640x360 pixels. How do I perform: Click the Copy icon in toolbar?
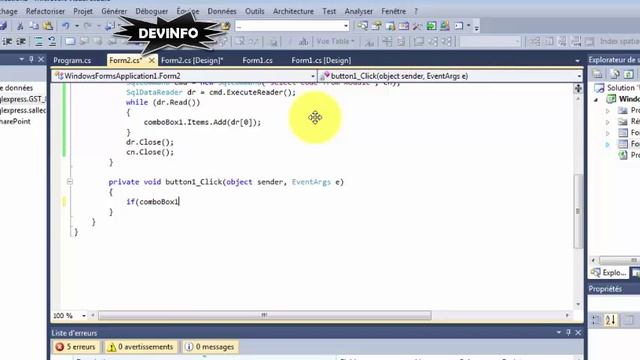[x=34, y=26]
